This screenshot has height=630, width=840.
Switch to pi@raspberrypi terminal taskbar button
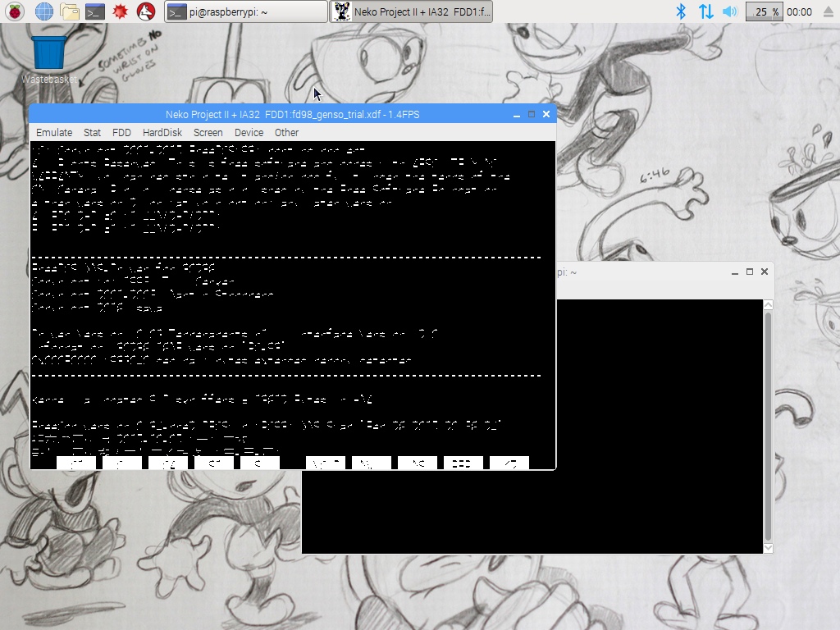tap(246, 11)
